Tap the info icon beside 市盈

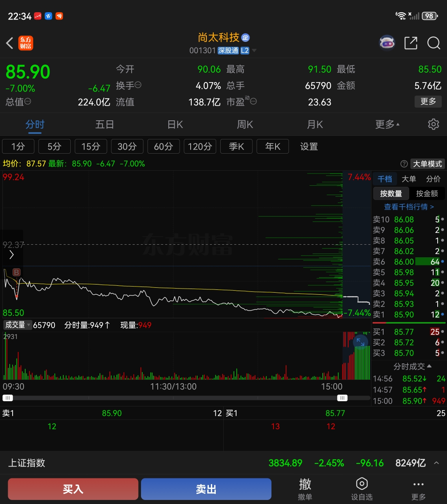pos(254,101)
